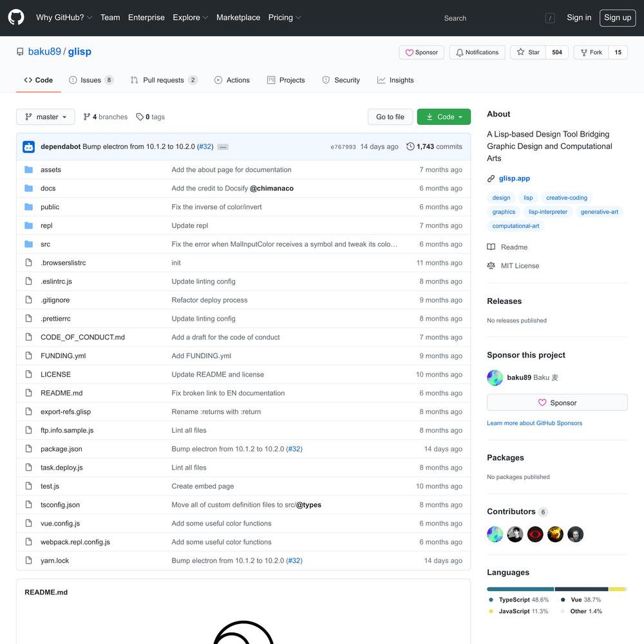This screenshot has height=644, width=644.
Task: Click the yellow JavaScript language bar segment
Action: click(x=617, y=589)
